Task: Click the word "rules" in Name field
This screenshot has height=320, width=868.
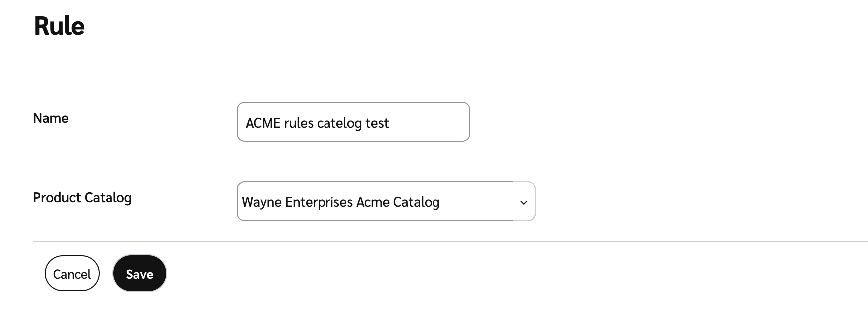Action: tap(299, 123)
